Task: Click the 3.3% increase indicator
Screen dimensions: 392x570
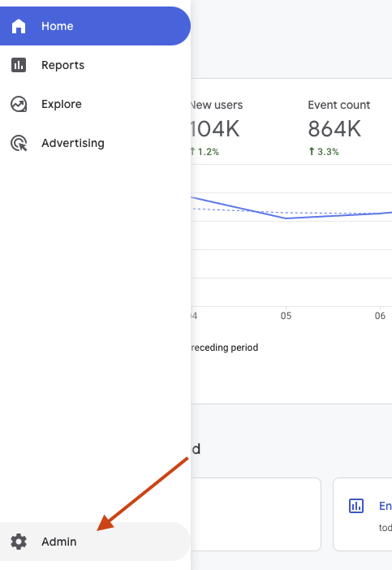Action: pyautogui.click(x=324, y=152)
